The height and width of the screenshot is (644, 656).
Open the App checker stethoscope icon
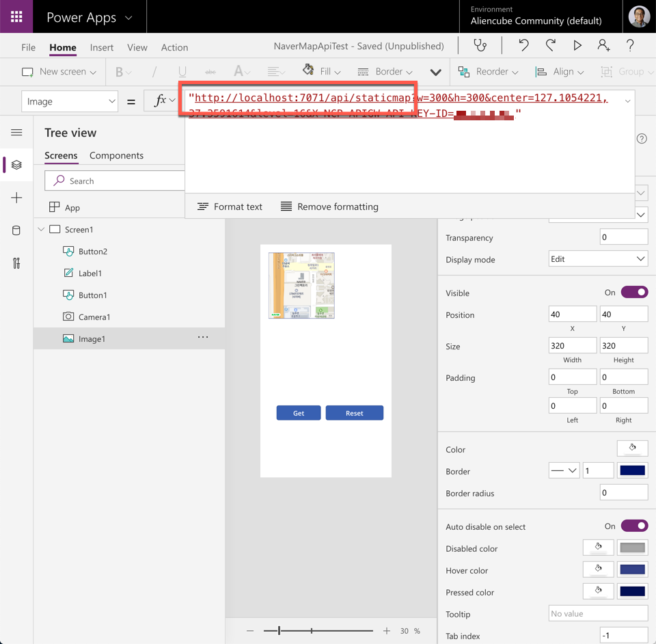480,45
